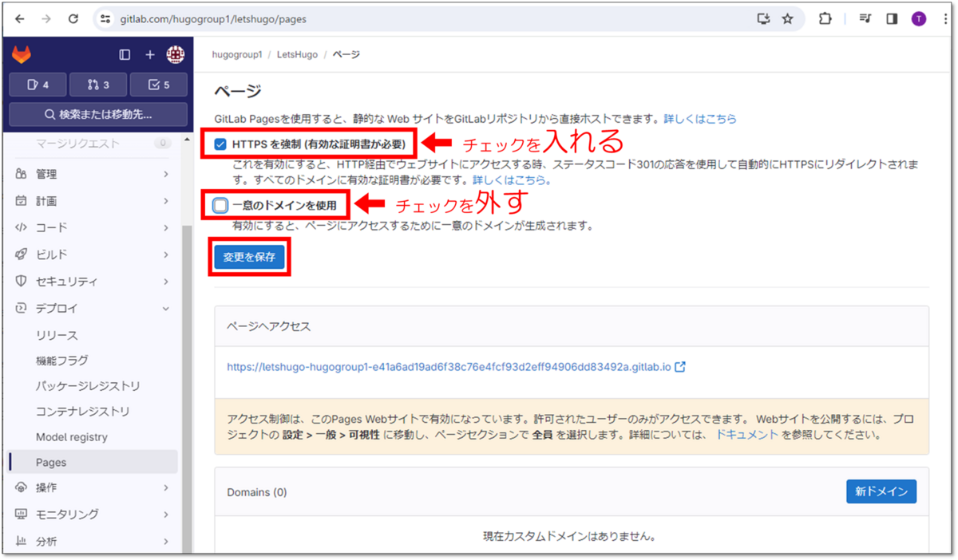Open コンテナレジストリ in sidebar
The width and height of the screenshot is (958, 560).
[x=93, y=412]
